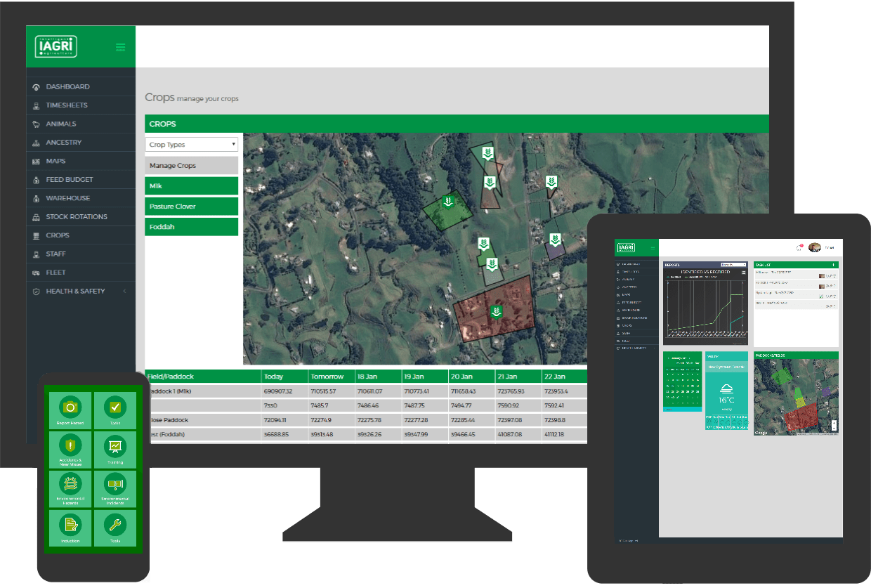
Task: Click the Feed Budget icon in sidebar
Action: click(36, 180)
